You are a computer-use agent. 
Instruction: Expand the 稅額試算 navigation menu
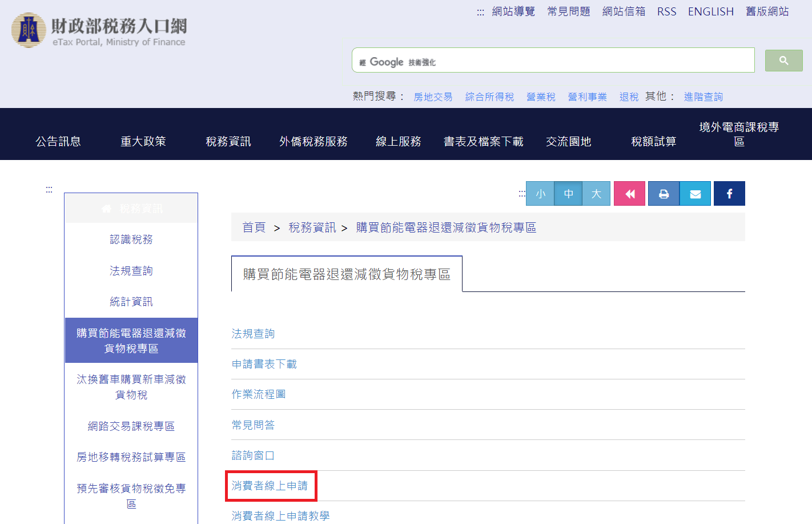click(x=653, y=141)
